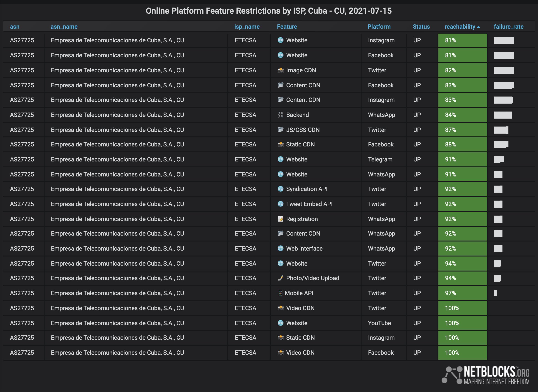Toggle reachability sort arrow
The height and width of the screenshot is (392, 538).
478,27
